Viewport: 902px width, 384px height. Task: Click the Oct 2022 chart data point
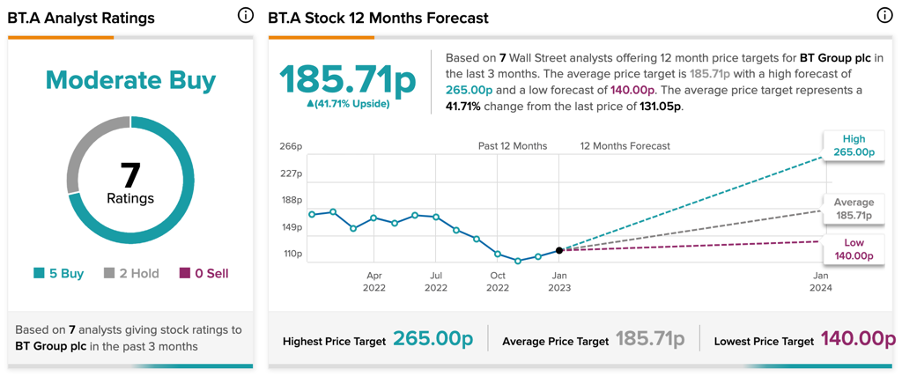click(498, 254)
